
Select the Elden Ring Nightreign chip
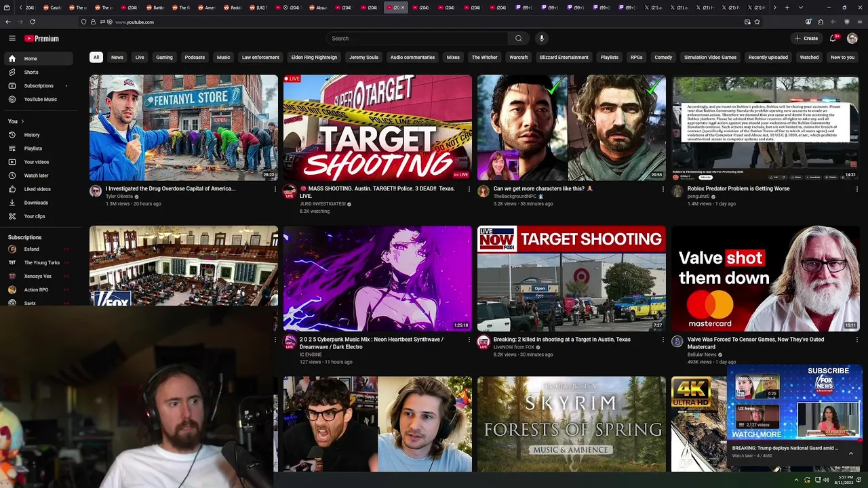click(314, 58)
